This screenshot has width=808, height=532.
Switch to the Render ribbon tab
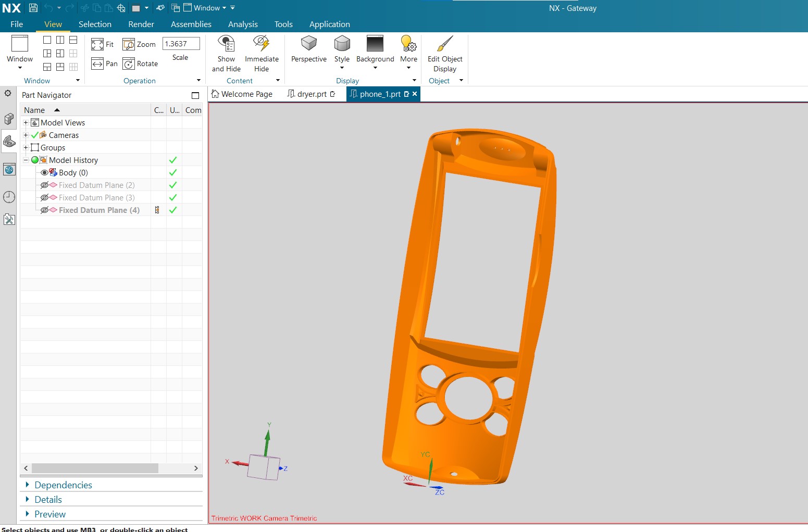[141, 24]
